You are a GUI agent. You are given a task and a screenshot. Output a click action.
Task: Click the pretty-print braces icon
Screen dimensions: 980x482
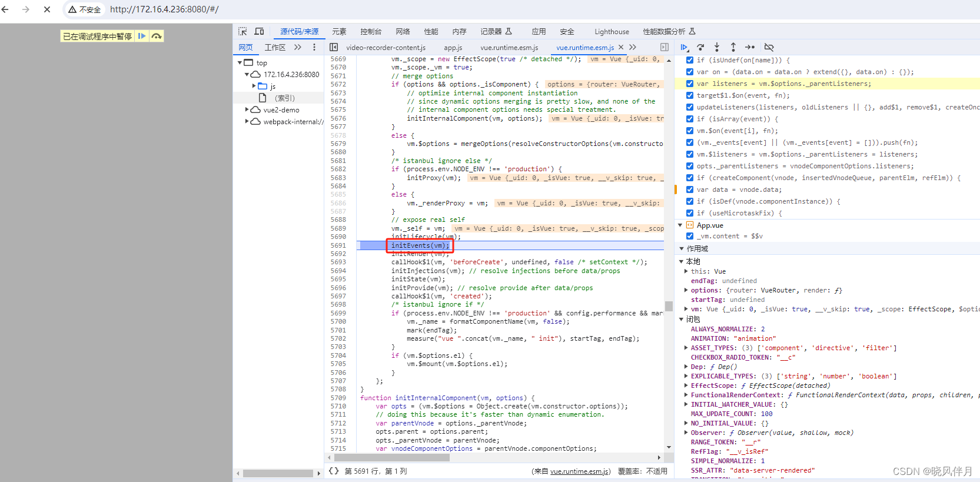point(334,471)
